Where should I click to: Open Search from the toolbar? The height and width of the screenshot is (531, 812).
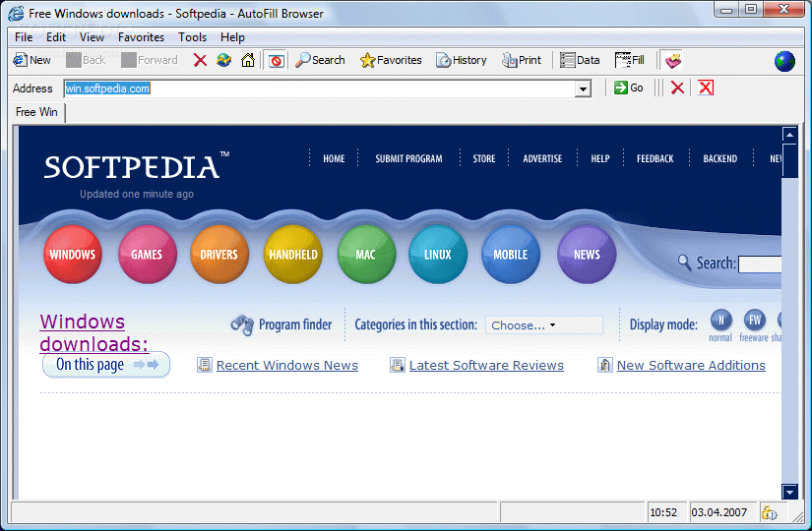(320, 60)
